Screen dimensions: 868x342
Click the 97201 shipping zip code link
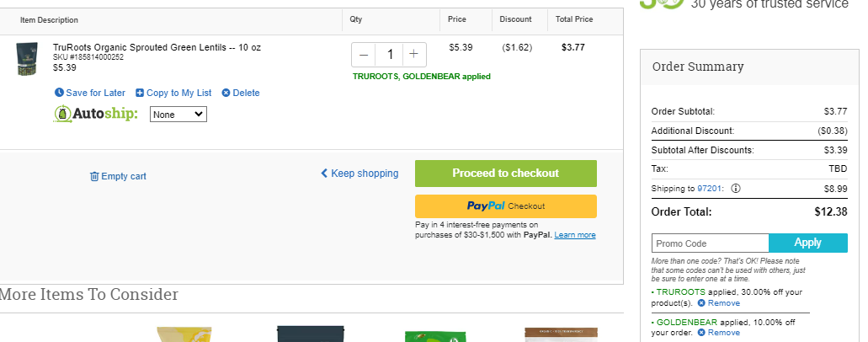709,189
